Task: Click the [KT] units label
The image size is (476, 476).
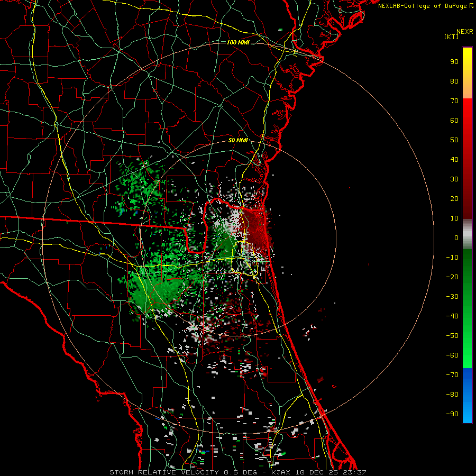Action: click(452, 36)
